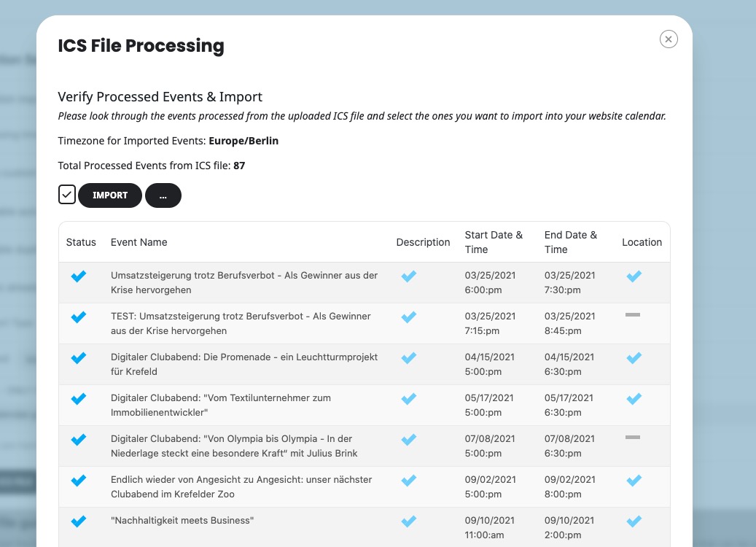756x547 pixels.
Task: Open the more options ellipsis button
Action: (x=163, y=195)
